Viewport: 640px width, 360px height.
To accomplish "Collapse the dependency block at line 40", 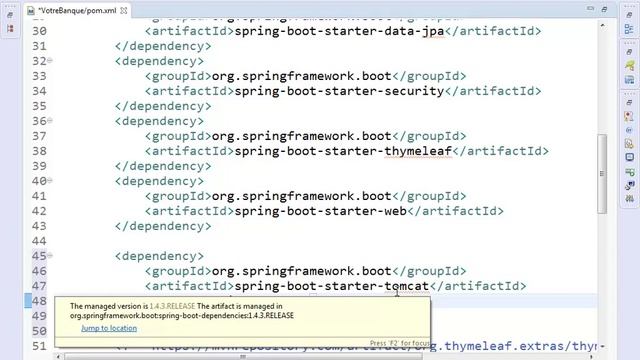I will coord(50,181).
